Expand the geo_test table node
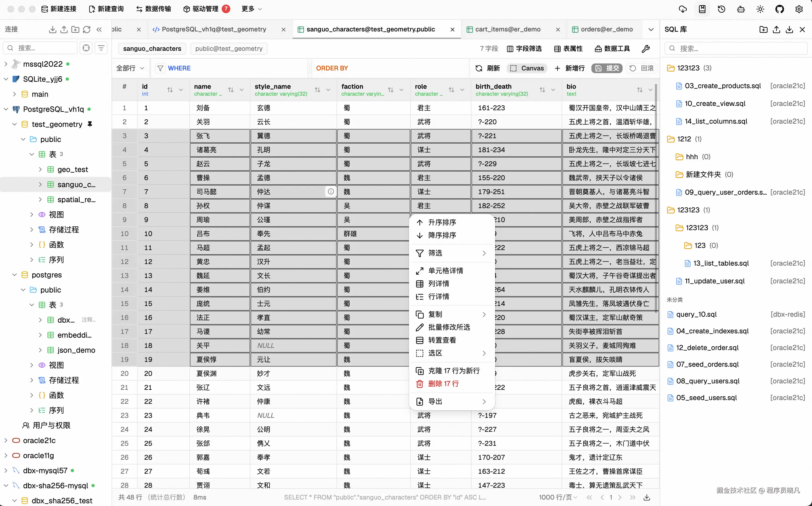Screen dimensions: 812x506 [x=40, y=169]
